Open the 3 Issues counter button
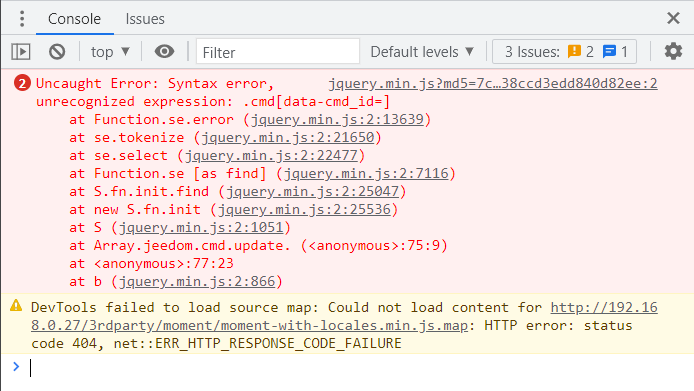This screenshot has height=391, width=694. point(564,52)
